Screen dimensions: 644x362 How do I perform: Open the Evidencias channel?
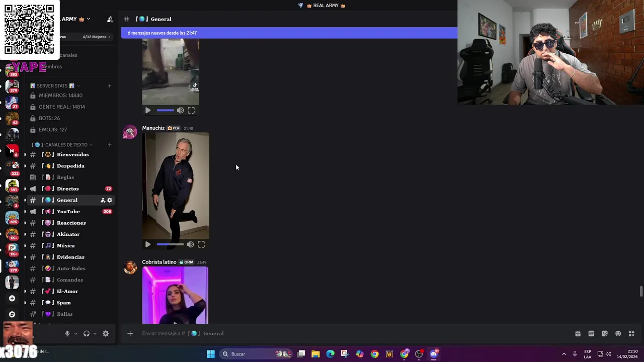pos(69,257)
